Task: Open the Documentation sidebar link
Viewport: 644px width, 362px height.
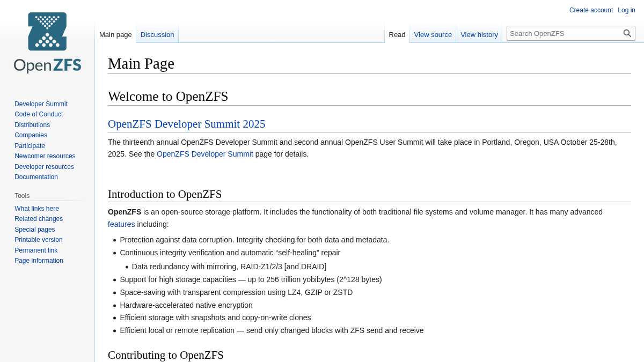Action: [x=36, y=177]
